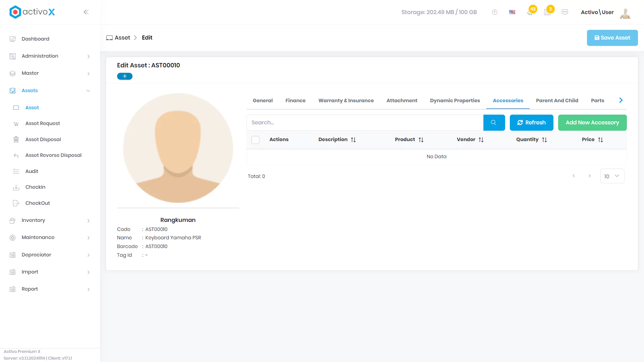Expand the Master menu chevron
The image size is (644, 362).
(x=89, y=73)
